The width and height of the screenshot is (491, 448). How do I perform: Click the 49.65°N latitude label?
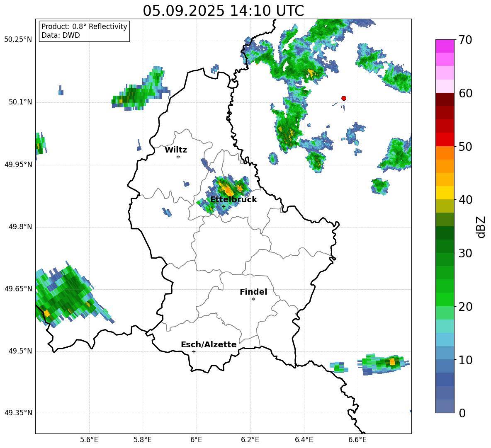coord(18,289)
